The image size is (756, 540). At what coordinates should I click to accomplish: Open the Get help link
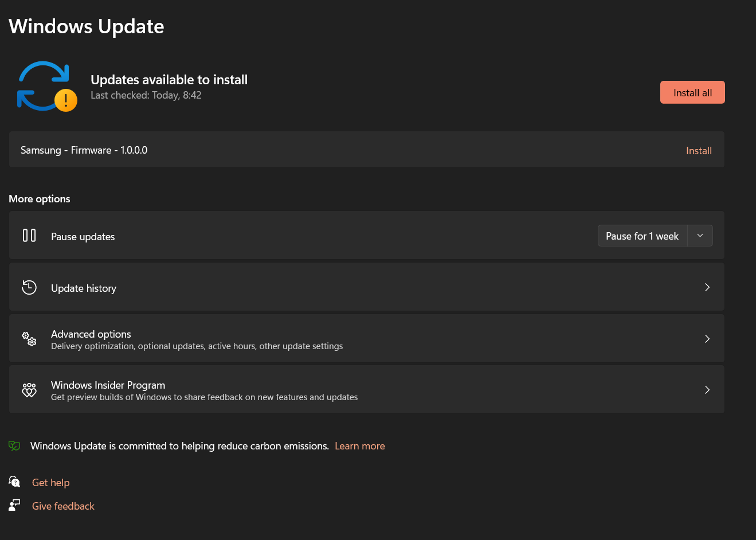click(x=51, y=483)
